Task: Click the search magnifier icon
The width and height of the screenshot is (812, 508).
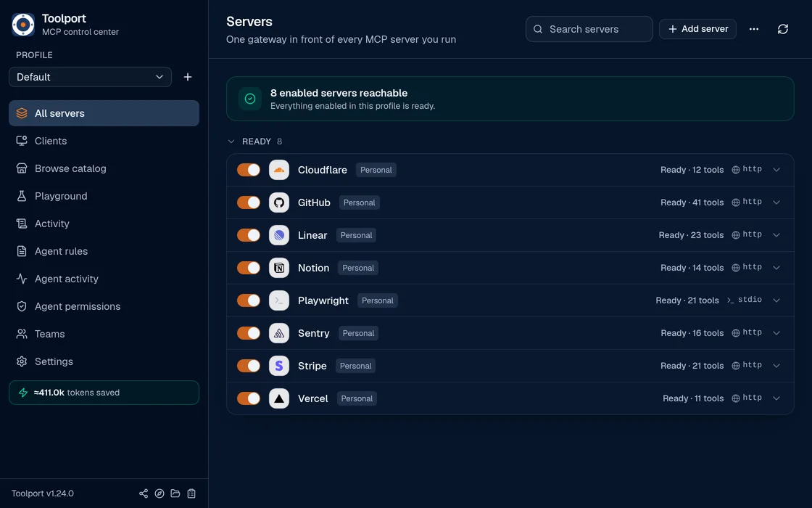Action: (538, 29)
